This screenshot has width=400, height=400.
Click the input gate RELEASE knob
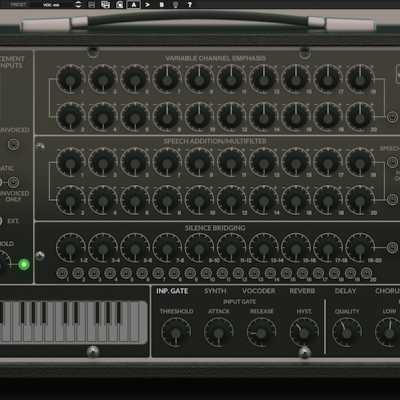coord(261,332)
